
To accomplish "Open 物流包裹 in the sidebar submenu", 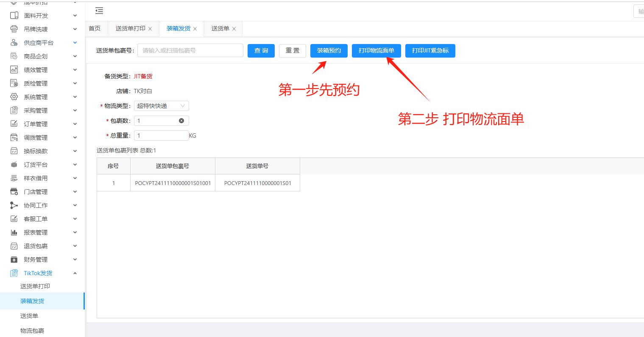I will [32, 331].
